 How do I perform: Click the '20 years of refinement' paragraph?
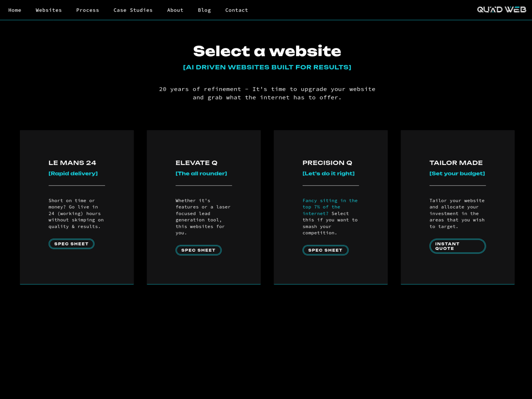pyautogui.click(x=267, y=93)
